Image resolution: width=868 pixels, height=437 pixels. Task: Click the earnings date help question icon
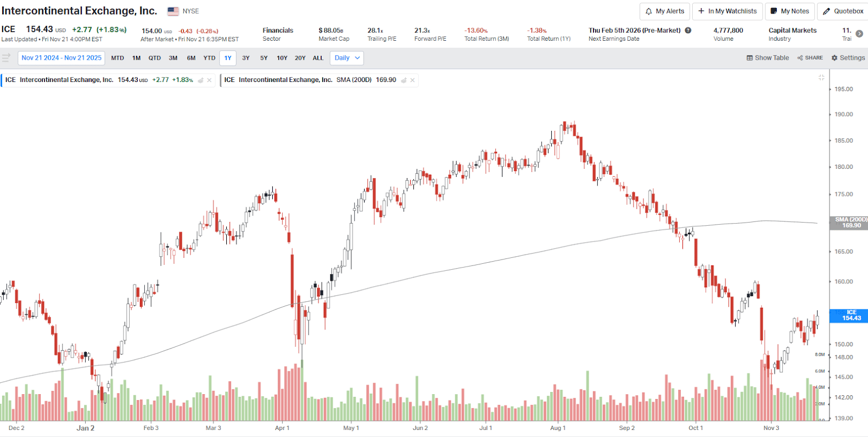688,30
